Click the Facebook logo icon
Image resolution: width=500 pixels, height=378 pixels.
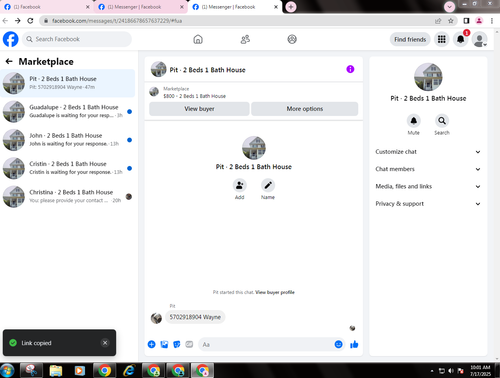[x=11, y=39]
